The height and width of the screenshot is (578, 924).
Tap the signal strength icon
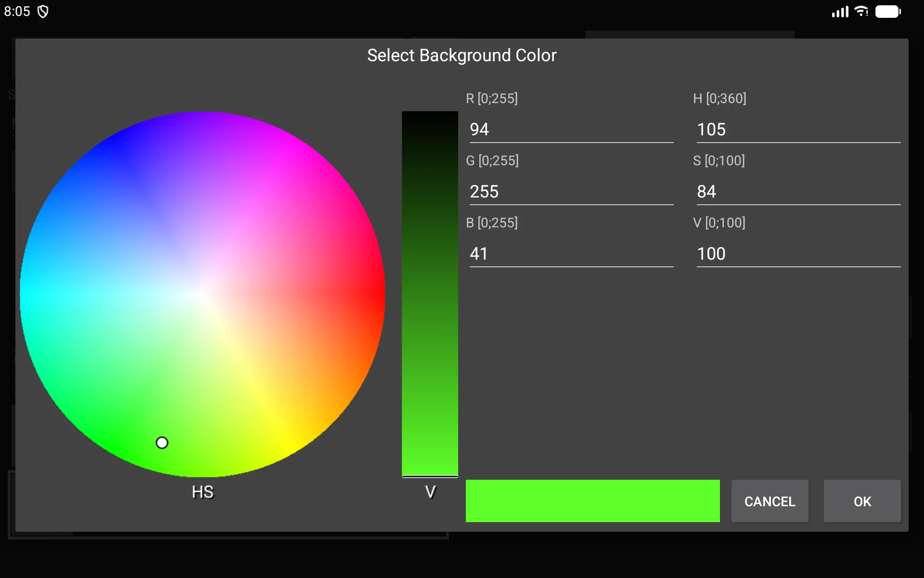tap(840, 12)
